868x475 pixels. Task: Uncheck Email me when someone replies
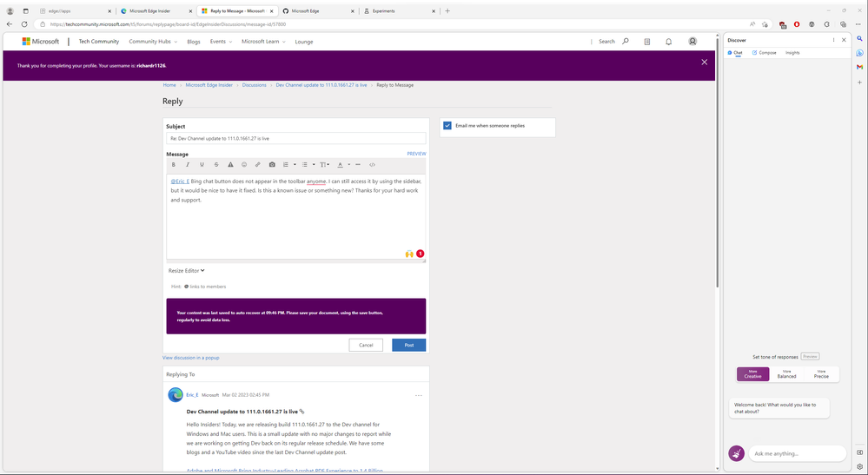click(447, 126)
